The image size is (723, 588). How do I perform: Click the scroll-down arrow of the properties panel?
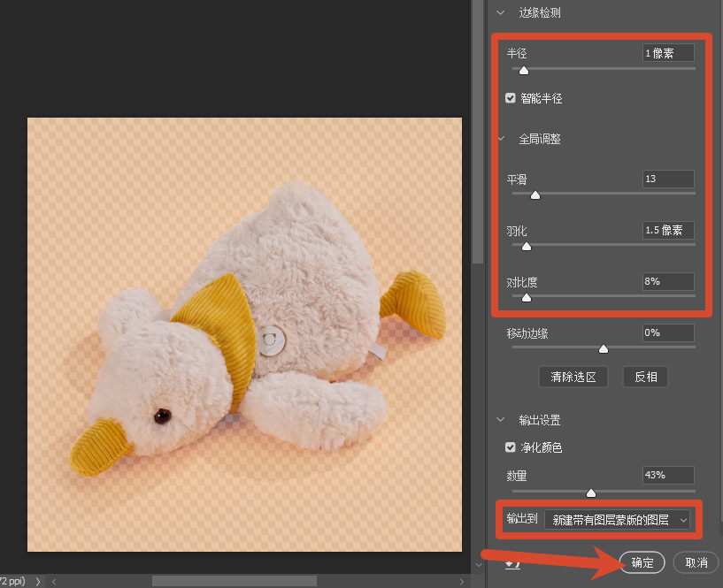(x=478, y=564)
